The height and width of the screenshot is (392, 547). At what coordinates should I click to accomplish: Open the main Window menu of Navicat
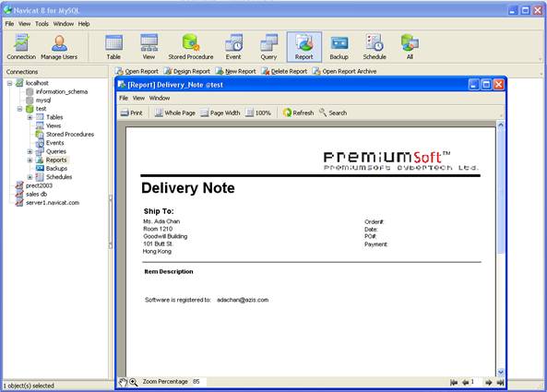64,24
